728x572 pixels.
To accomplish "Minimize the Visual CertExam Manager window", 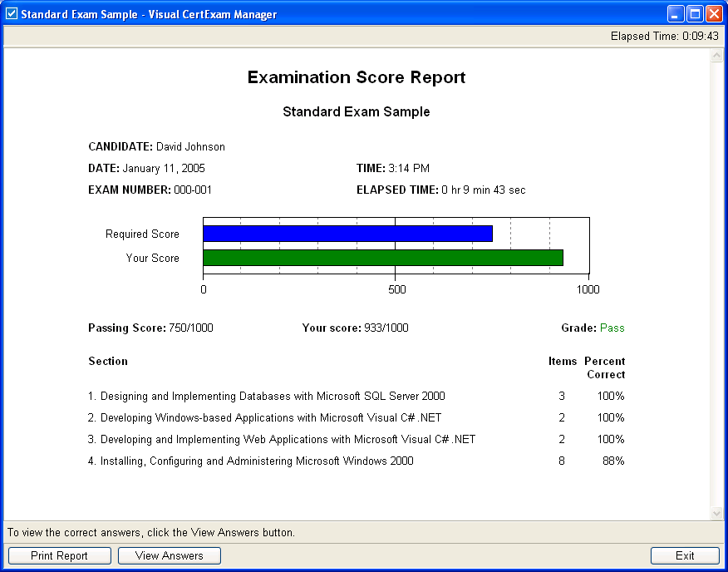I will coord(676,14).
